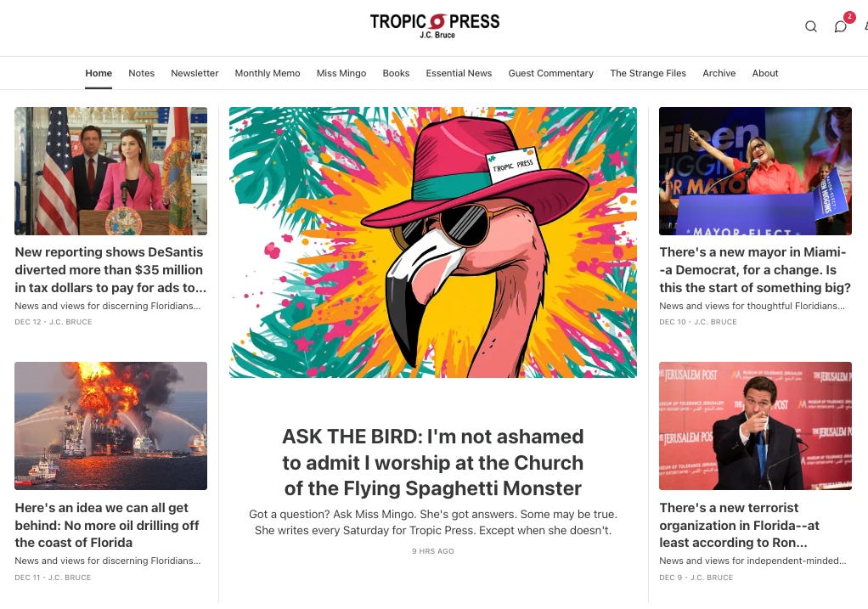868x609 pixels.
Task: Open the Archive tab
Action: 719,73
